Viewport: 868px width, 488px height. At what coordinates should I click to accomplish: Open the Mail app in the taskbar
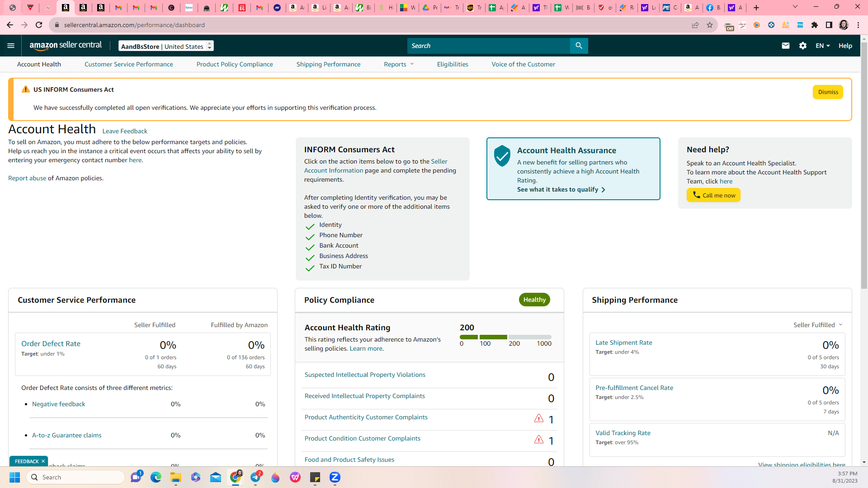pyautogui.click(x=216, y=477)
